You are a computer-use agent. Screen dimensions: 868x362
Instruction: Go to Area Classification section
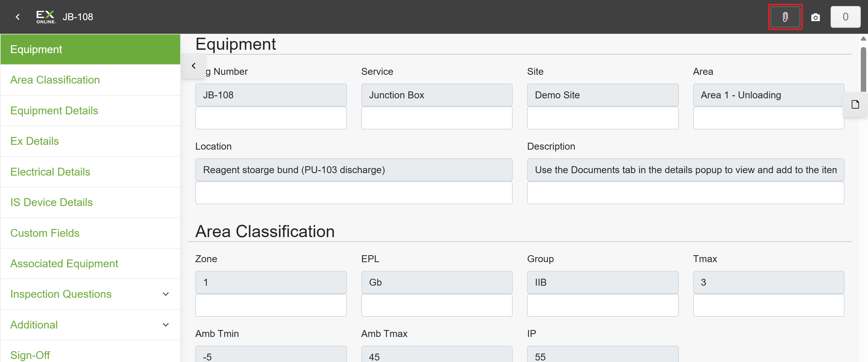(x=90, y=80)
